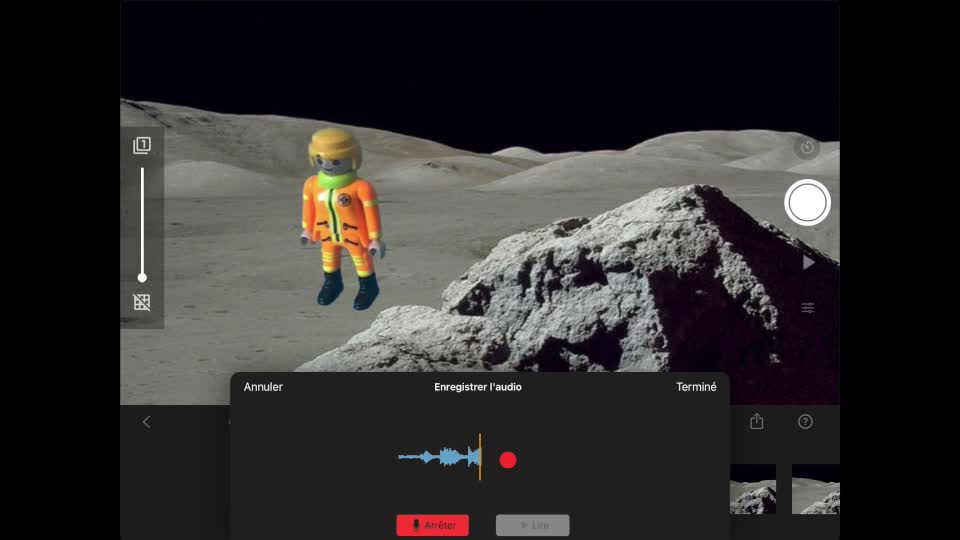Click the blue audio waveform
Image resolution: width=960 pixels, height=540 pixels.
coord(440,458)
